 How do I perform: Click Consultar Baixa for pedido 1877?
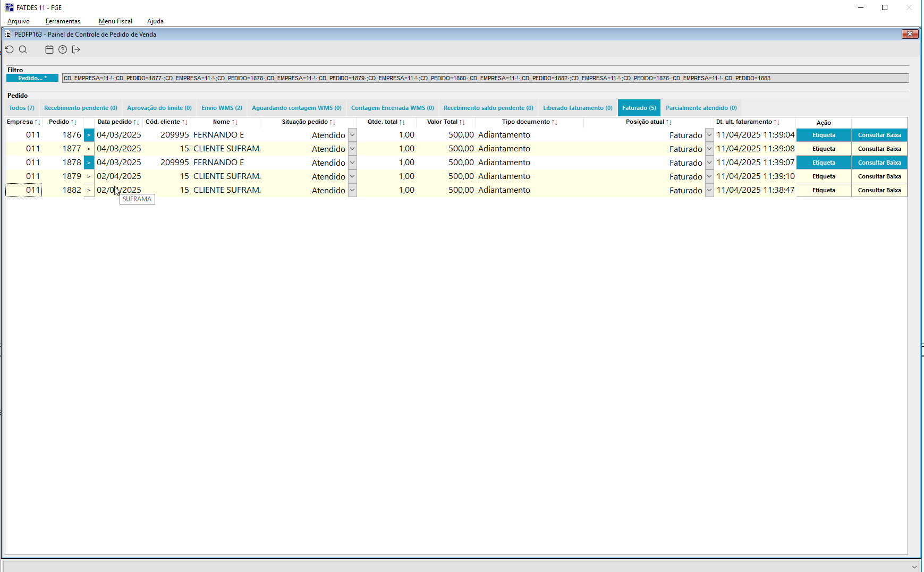[879, 149]
